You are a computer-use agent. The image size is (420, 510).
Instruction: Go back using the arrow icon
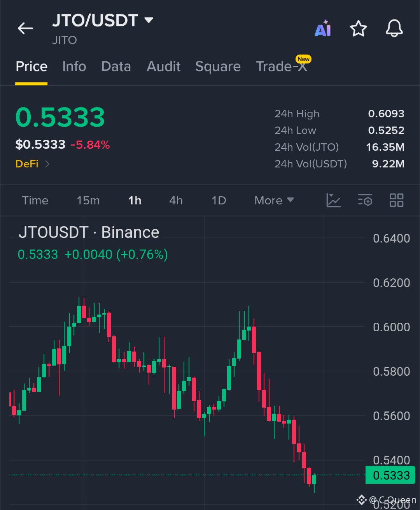pyautogui.click(x=25, y=28)
